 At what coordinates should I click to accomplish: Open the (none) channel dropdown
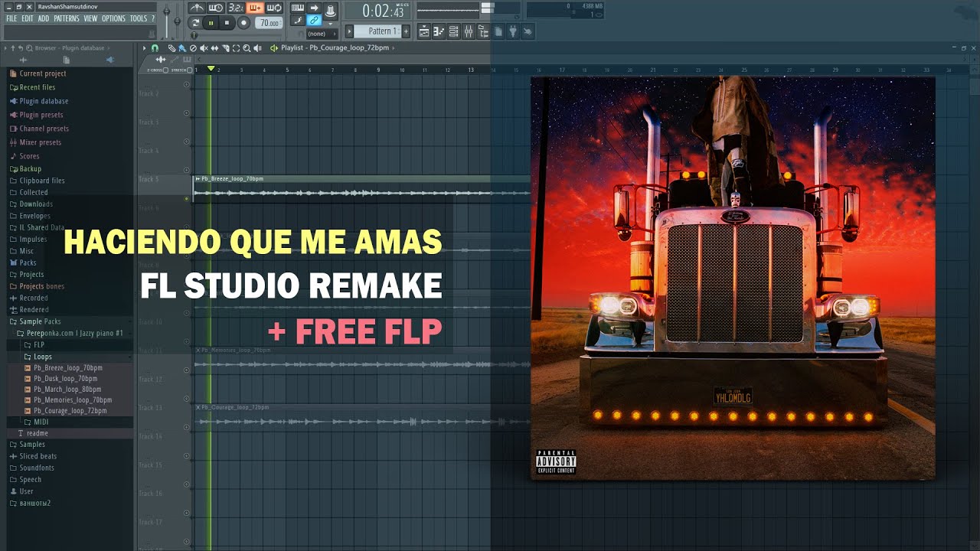[x=322, y=34]
